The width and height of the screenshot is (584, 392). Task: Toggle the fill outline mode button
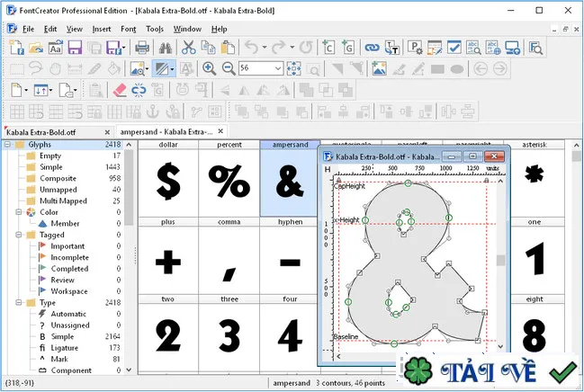(x=161, y=68)
